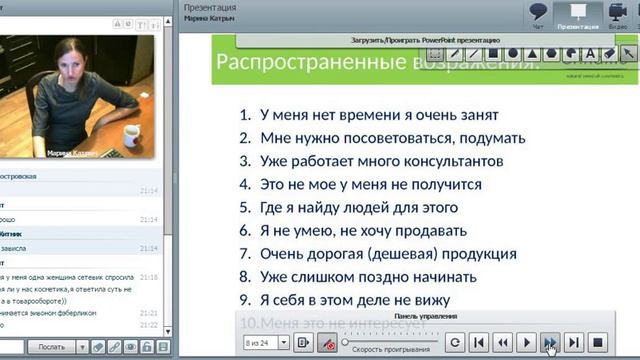Image resolution: width=640 pixels, height=360 pixels.
Task: Select the text tool marked A
Action: [590, 54]
